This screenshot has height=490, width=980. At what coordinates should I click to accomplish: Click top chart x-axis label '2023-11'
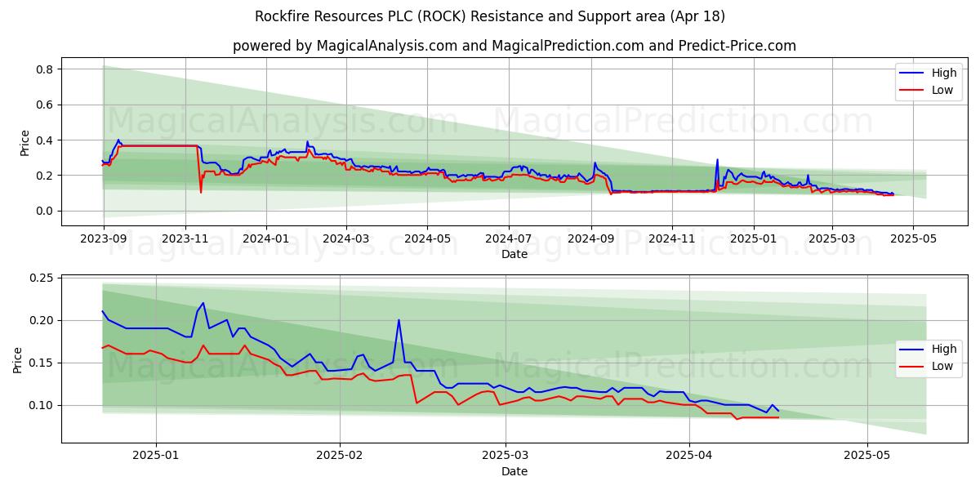pos(185,239)
